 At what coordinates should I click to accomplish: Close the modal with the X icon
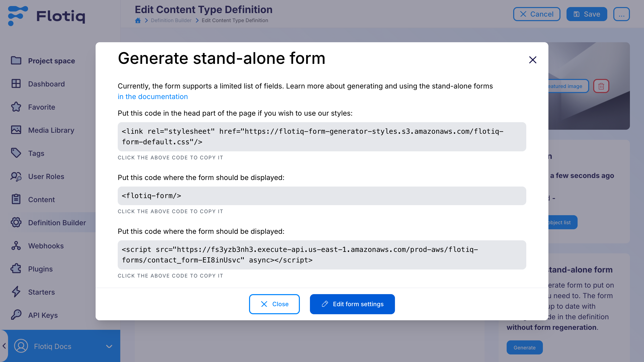(x=533, y=60)
